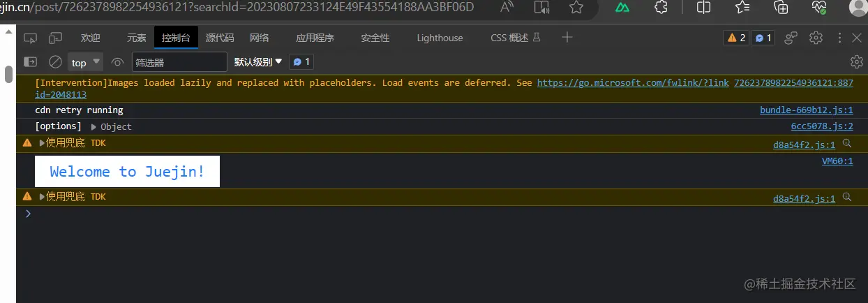The width and height of the screenshot is (868, 303).
Task: Switch to the 应用程序 tab
Action: tap(315, 38)
